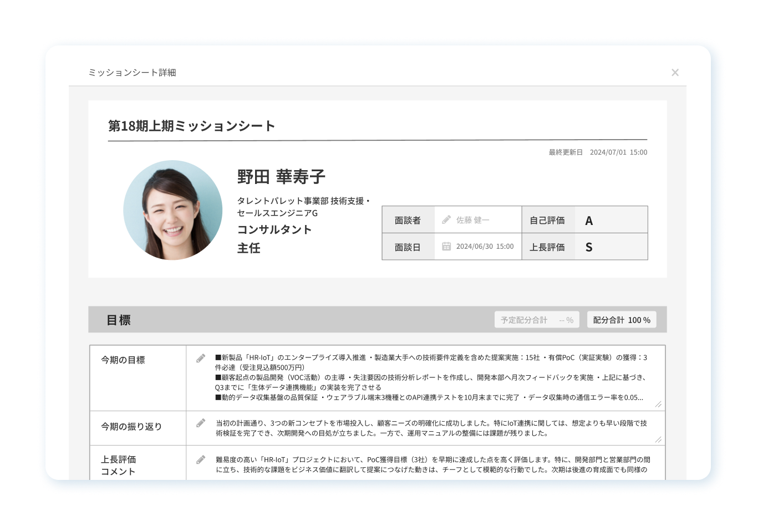Click resize handle of 今期の振り返り text area

click(658, 439)
